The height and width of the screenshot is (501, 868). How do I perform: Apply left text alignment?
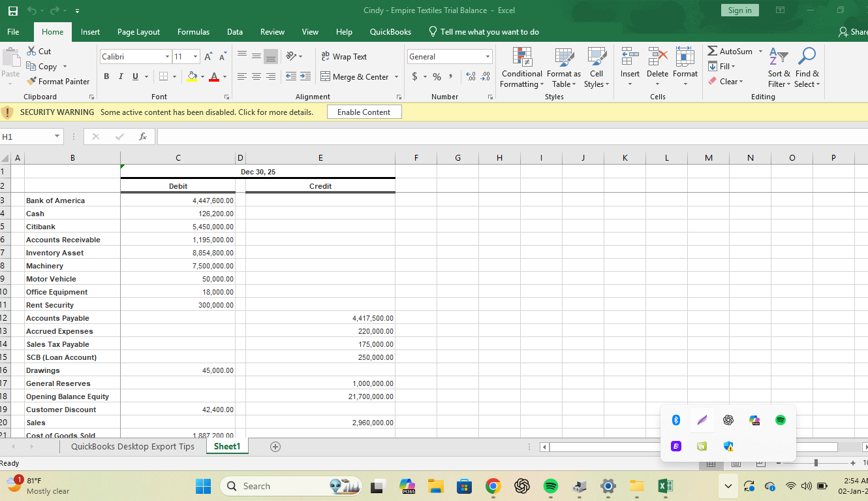pyautogui.click(x=241, y=77)
